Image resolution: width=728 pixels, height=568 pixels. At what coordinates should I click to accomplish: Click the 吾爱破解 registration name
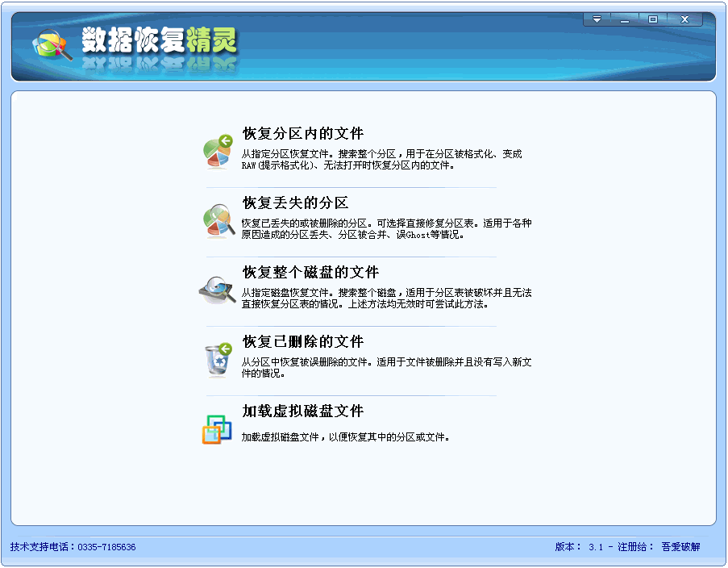pyautogui.click(x=680, y=547)
